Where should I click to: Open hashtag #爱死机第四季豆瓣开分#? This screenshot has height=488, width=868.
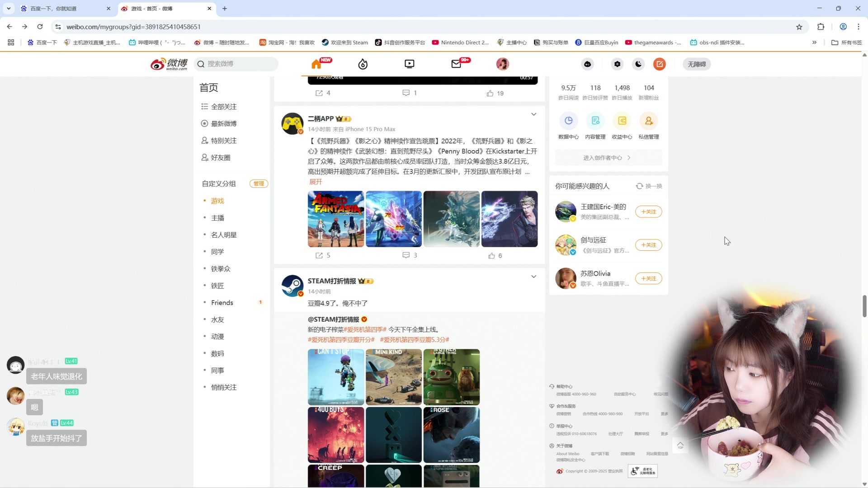[341, 340]
